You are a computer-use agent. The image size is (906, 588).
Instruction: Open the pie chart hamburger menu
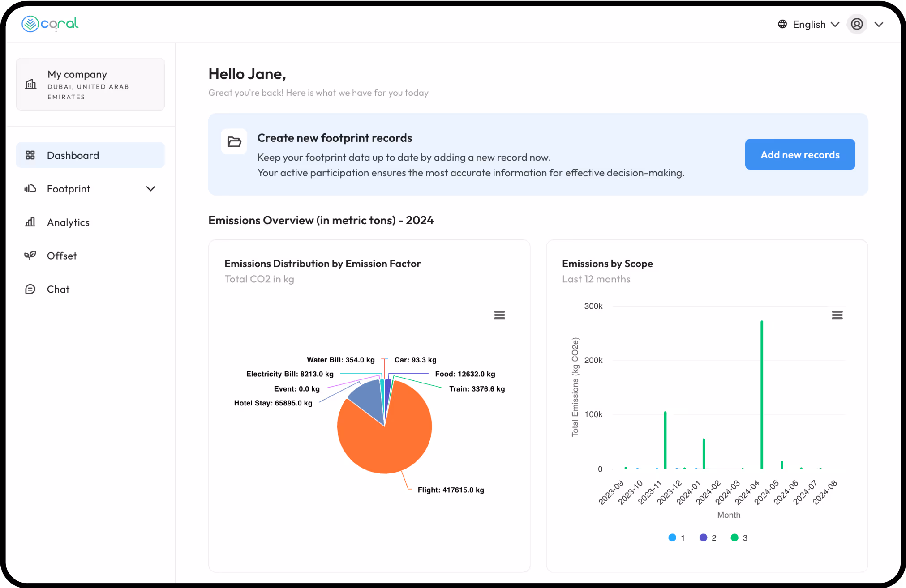click(x=499, y=315)
